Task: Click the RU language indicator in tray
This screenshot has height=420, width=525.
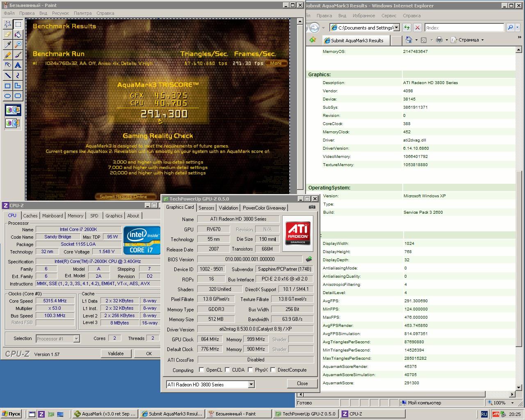Action: [484, 414]
